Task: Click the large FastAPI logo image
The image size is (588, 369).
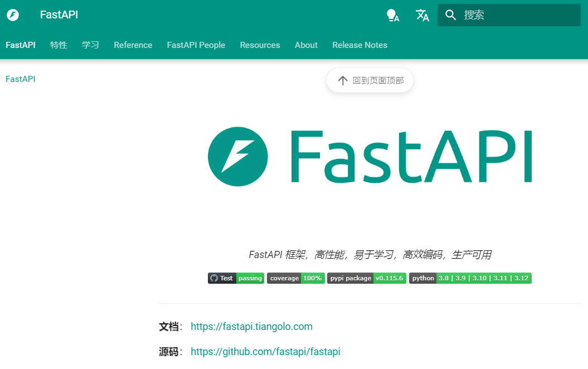Action: tap(370, 157)
